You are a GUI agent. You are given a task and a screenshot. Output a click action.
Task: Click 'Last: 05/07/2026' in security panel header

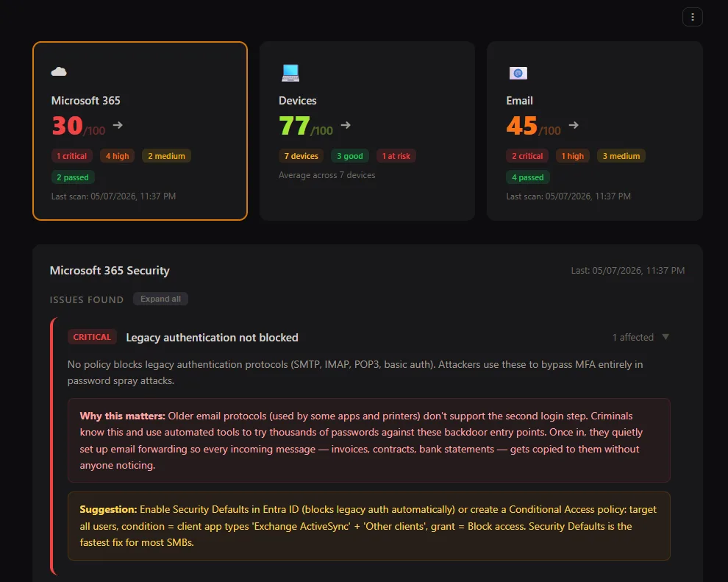628,270
